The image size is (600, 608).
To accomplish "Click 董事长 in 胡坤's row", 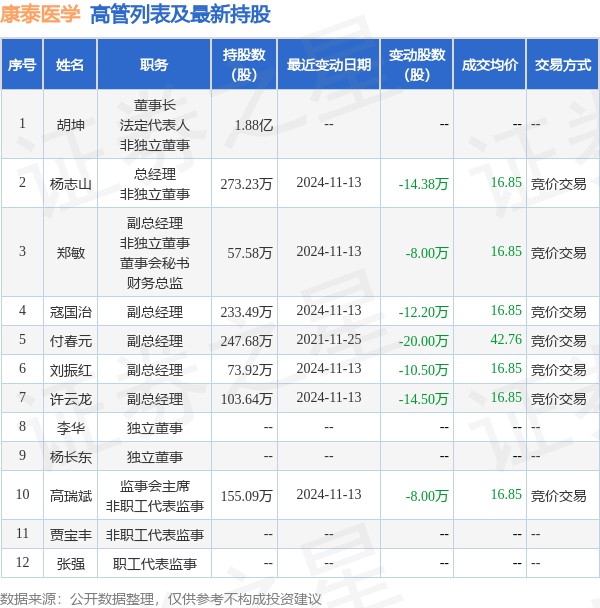I will [x=154, y=105].
